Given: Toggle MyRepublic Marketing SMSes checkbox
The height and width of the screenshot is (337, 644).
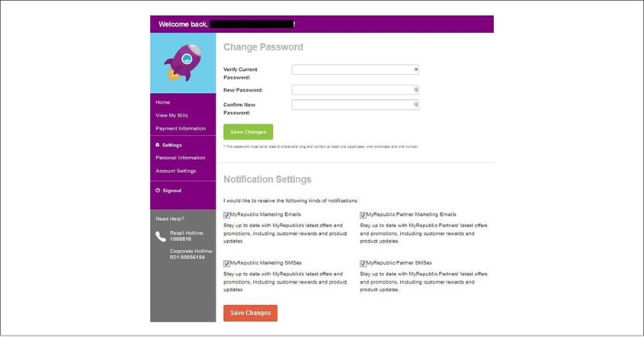Looking at the screenshot, I should coord(226,264).
